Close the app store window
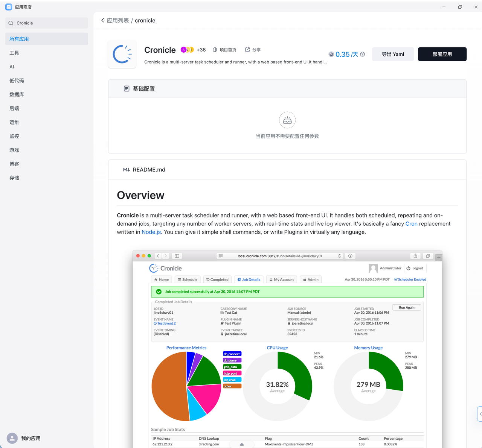 point(476,7)
